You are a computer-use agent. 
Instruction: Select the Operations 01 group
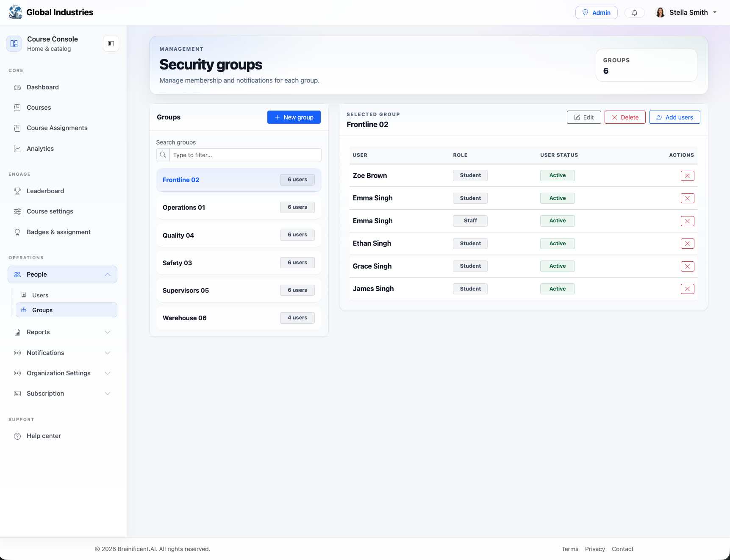coord(239,208)
